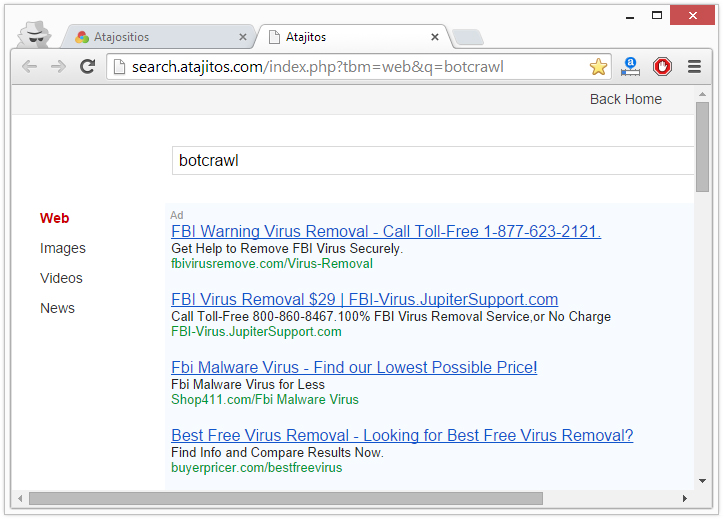Viewport: 724px width, 519px height.
Task: Click the scroll right arrow
Action: [x=685, y=499]
